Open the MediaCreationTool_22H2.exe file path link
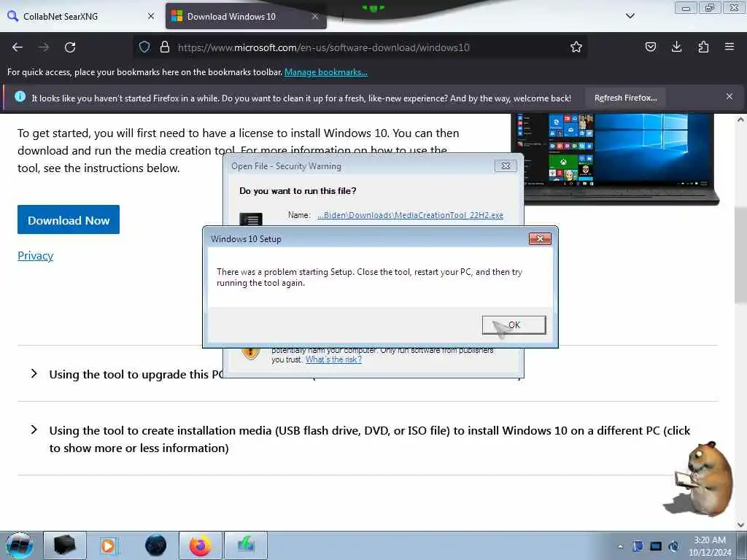This screenshot has height=560, width=747. click(410, 215)
